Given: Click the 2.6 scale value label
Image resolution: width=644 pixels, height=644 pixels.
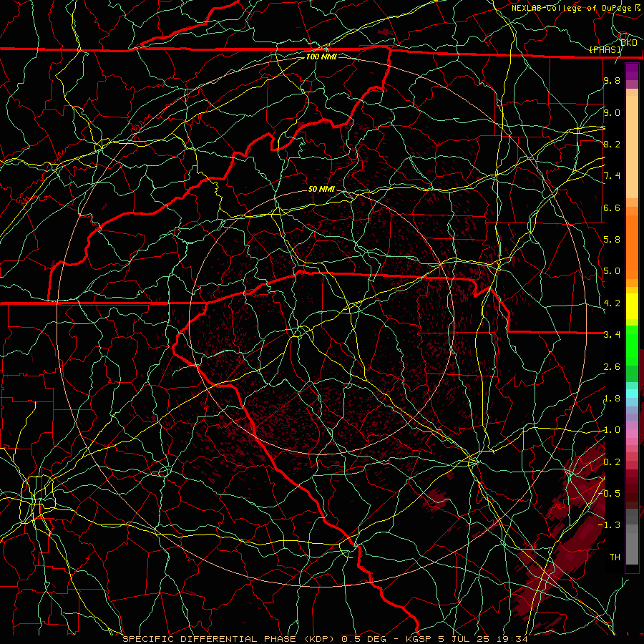Looking at the screenshot, I should (612, 367).
